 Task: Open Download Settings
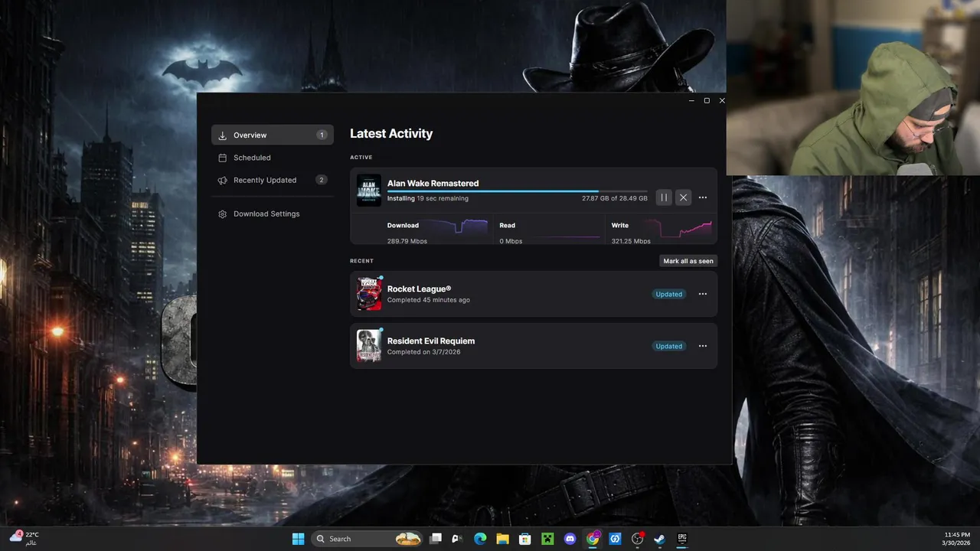point(273,214)
